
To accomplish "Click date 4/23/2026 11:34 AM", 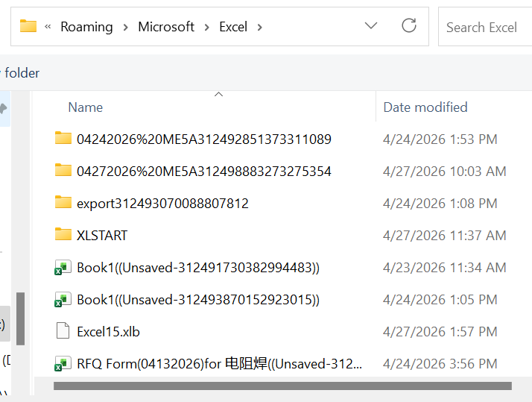I will 445,268.
